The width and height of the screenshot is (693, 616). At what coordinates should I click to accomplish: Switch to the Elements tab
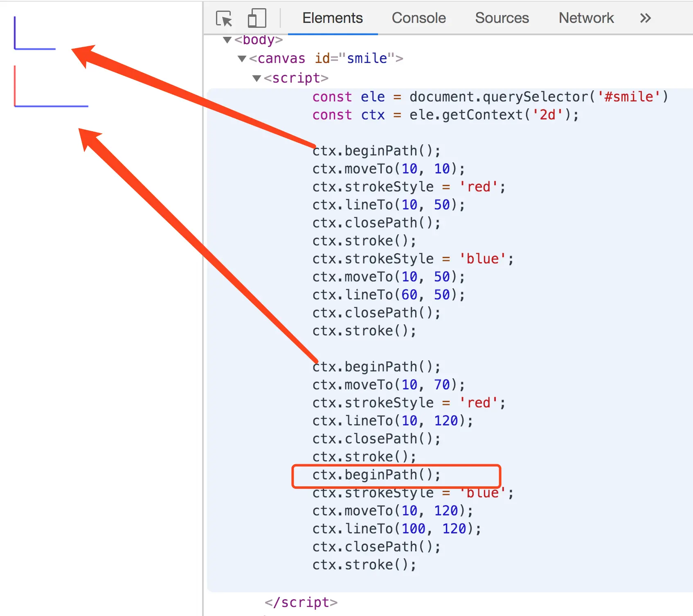333,18
